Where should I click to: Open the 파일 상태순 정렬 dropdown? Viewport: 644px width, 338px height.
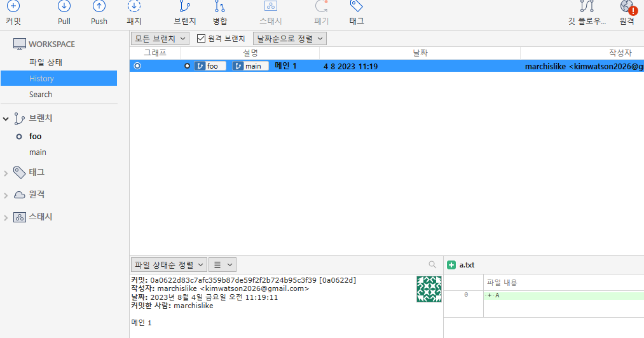pos(169,265)
